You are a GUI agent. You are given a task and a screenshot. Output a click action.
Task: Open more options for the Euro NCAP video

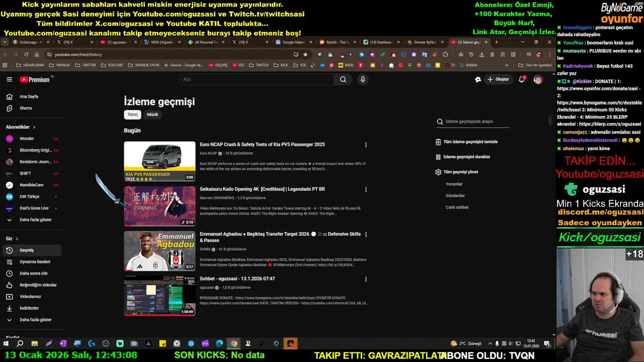(366, 145)
